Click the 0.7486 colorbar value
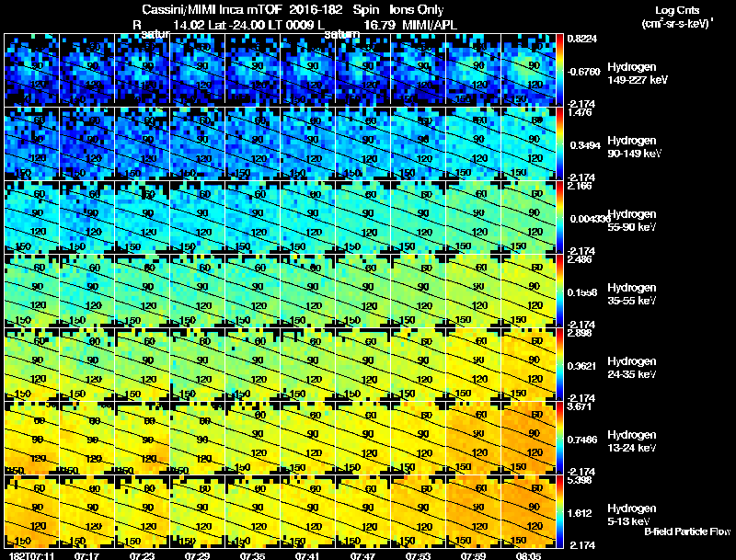Viewport: 736px width, 560px height. point(583,440)
